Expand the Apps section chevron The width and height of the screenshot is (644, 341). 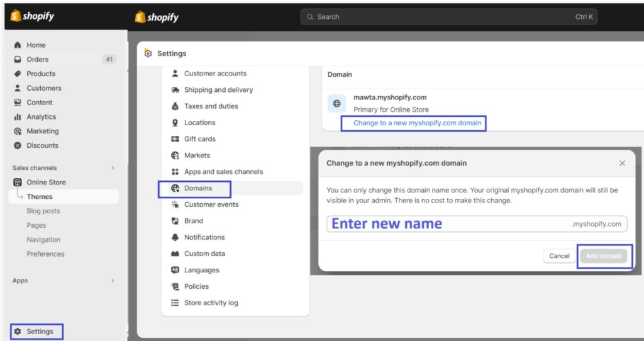[x=113, y=281]
